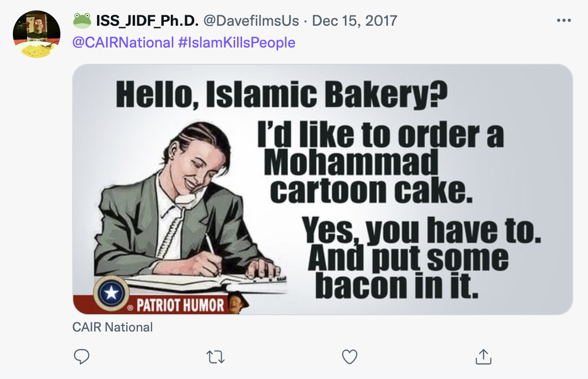588x379 pixels.
Task: Click the share upload icon
Action: point(483,356)
